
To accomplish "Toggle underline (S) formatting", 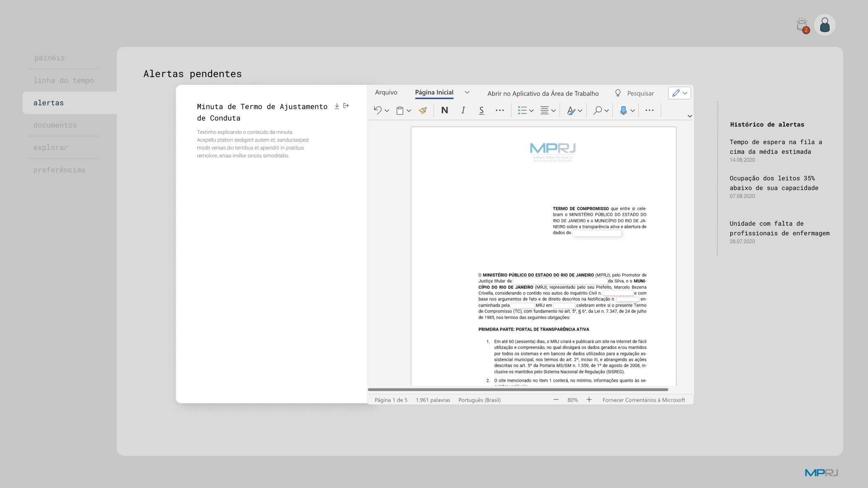I will [x=481, y=110].
